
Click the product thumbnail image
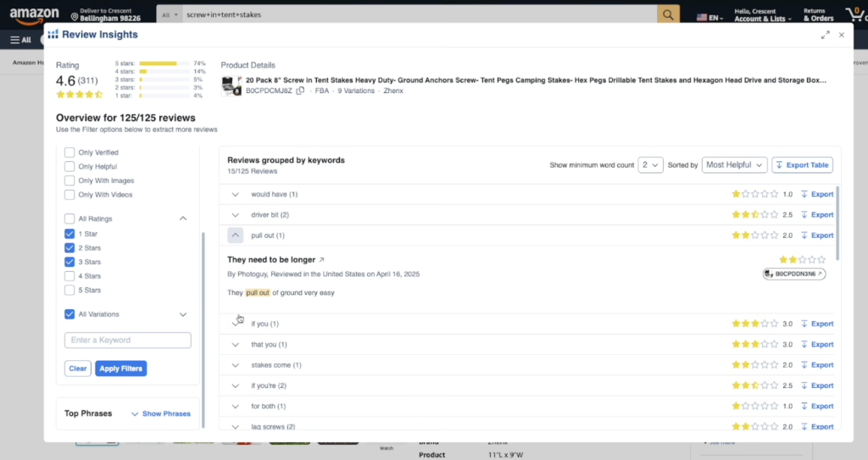[229, 85]
